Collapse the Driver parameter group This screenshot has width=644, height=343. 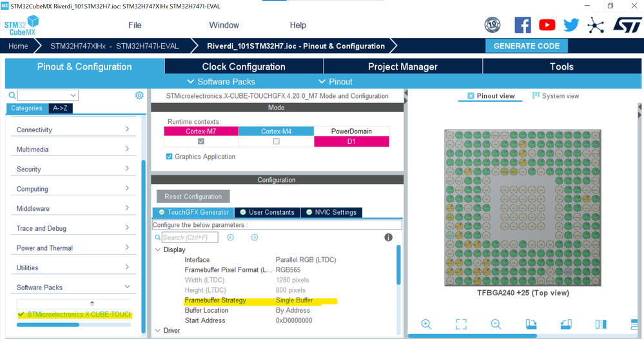(x=158, y=330)
